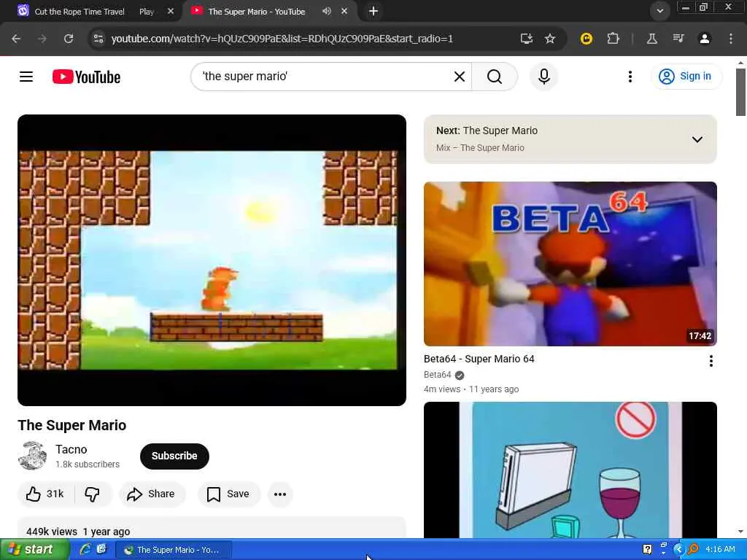
Task: Click the 4:16 AM system clock
Action: coord(720,549)
